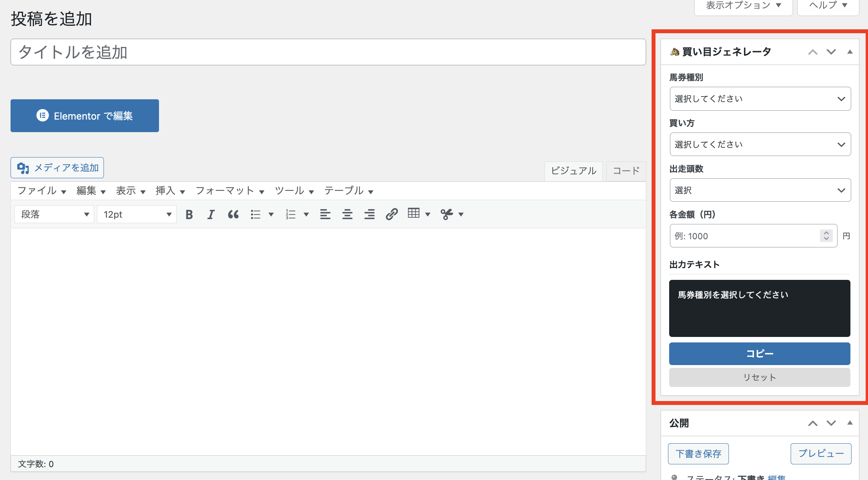Insert a hyperlink

click(391, 214)
